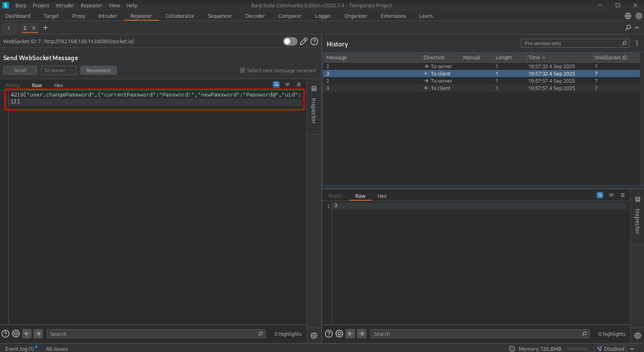This screenshot has width=644, height=352.
Task: Click the Reconnect button
Action: [x=98, y=70]
